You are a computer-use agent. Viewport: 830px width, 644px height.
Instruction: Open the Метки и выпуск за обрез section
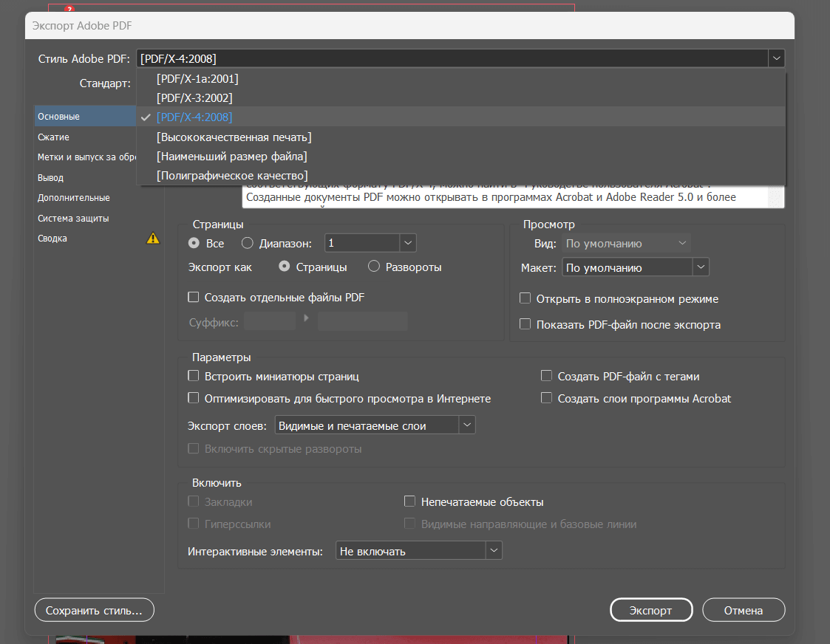tap(85, 157)
